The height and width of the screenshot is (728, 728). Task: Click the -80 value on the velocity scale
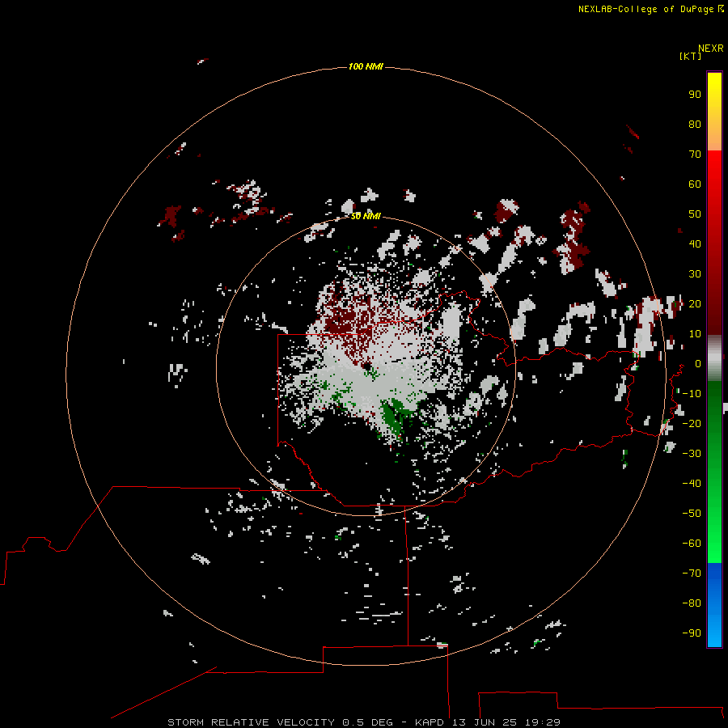pyautogui.click(x=692, y=603)
